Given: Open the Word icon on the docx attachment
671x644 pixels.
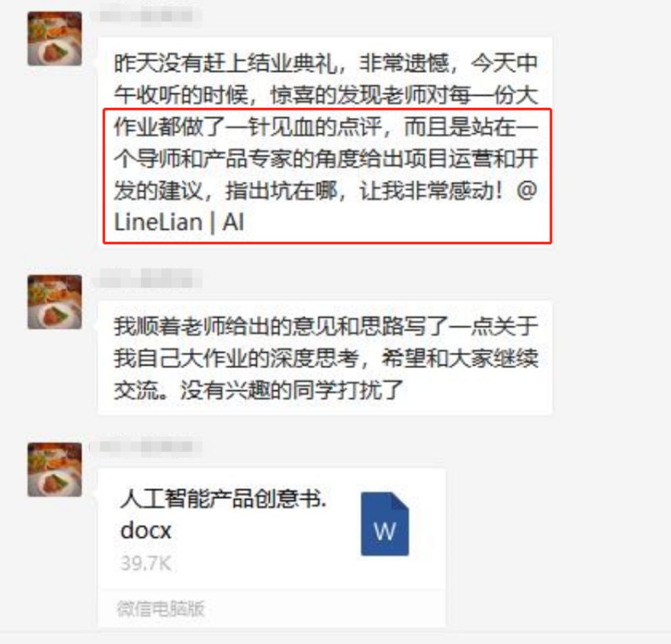Looking at the screenshot, I should (384, 524).
